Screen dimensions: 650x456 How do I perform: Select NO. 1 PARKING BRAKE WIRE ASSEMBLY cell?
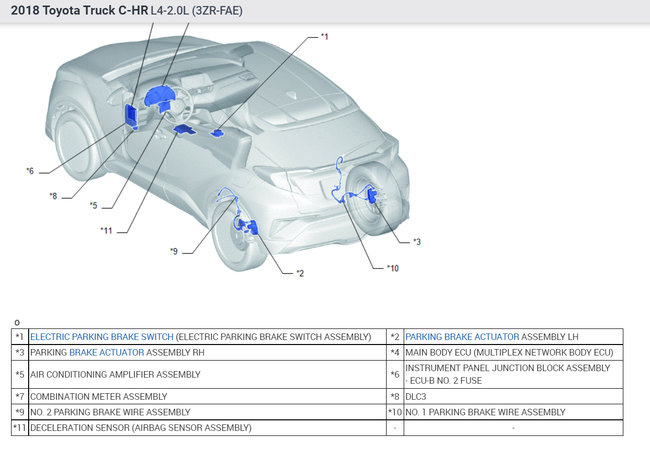[x=513, y=412]
